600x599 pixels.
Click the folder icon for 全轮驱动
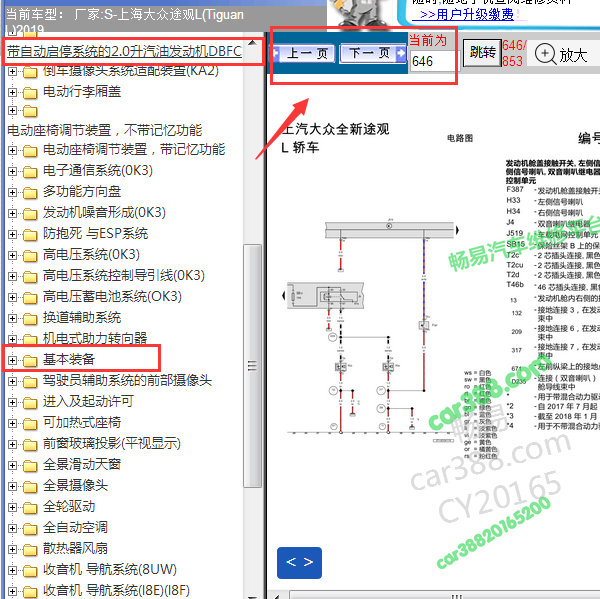pyautogui.click(x=30, y=508)
